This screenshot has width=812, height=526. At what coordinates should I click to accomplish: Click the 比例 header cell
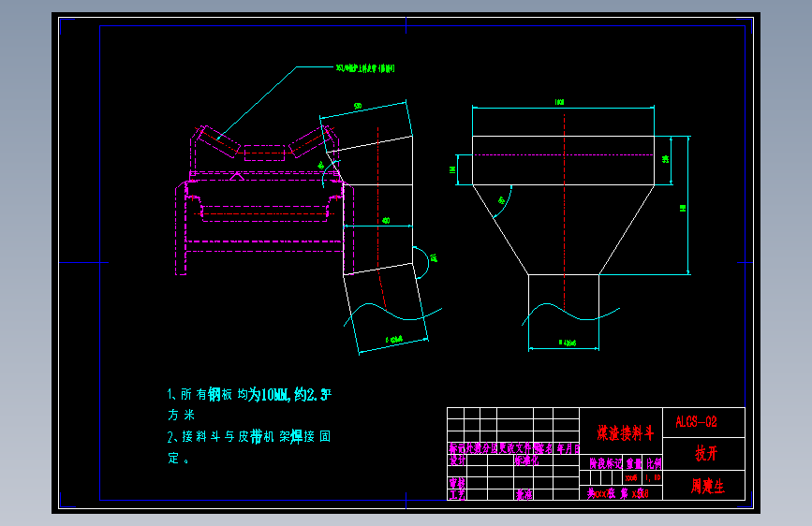tap(654, 463)
